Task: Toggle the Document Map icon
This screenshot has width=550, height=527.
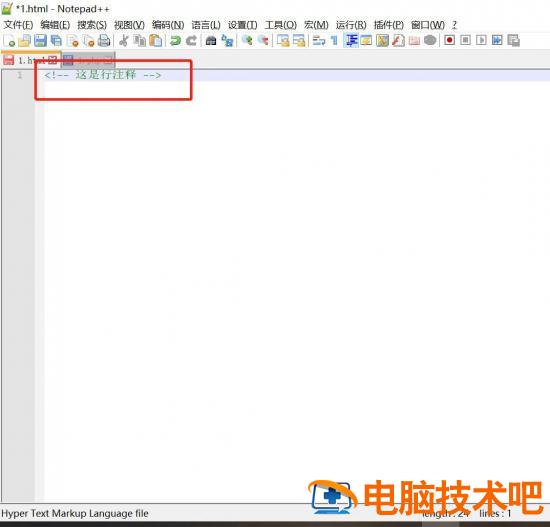Action: (382, 41)
